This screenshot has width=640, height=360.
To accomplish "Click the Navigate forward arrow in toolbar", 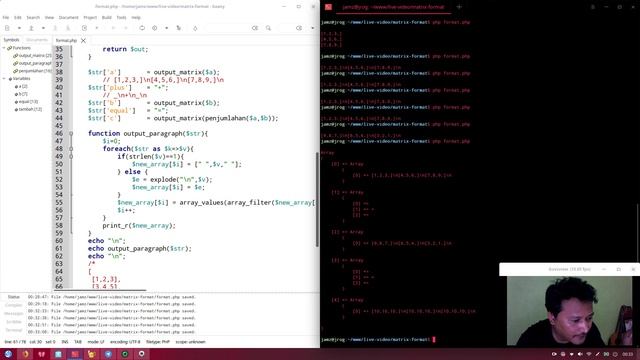I will coord(126,28).
